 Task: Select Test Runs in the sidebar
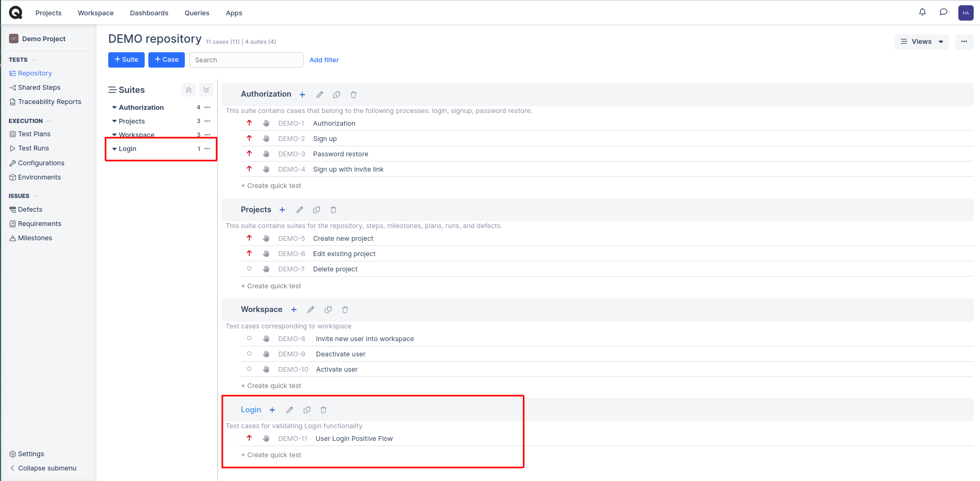click(33, 148)
